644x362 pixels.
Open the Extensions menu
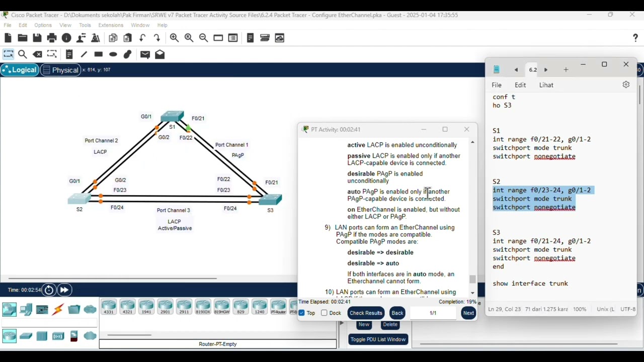(x=111, y=25)
